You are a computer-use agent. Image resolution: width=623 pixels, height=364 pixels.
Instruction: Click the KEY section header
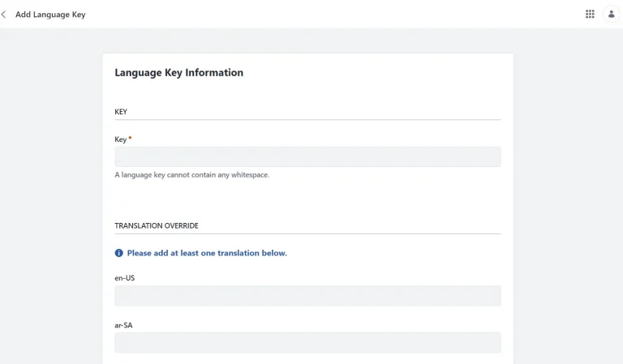click(121, 112)
